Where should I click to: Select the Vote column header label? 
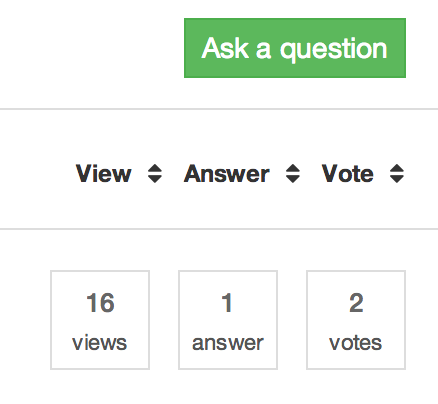[x=347, y=174]
